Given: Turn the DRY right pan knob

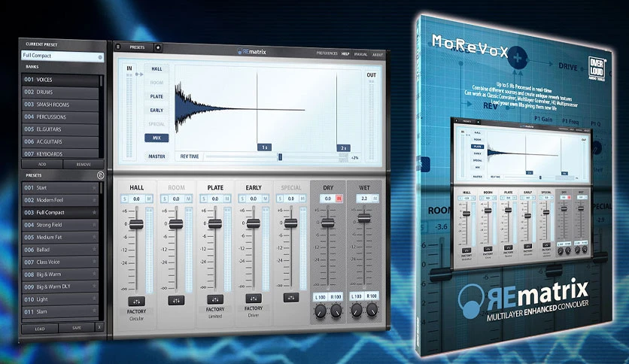Looking at the screenshot, I should point(336,310).
